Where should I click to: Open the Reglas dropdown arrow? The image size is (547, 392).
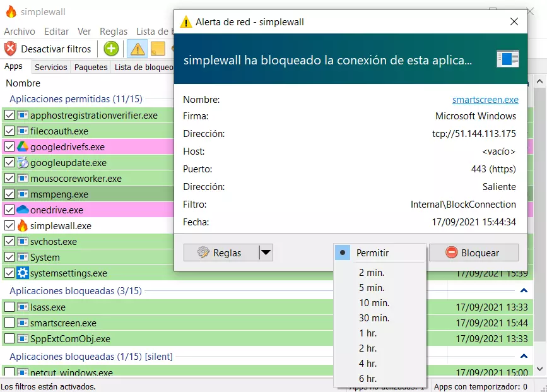click(x=266, y=252)
